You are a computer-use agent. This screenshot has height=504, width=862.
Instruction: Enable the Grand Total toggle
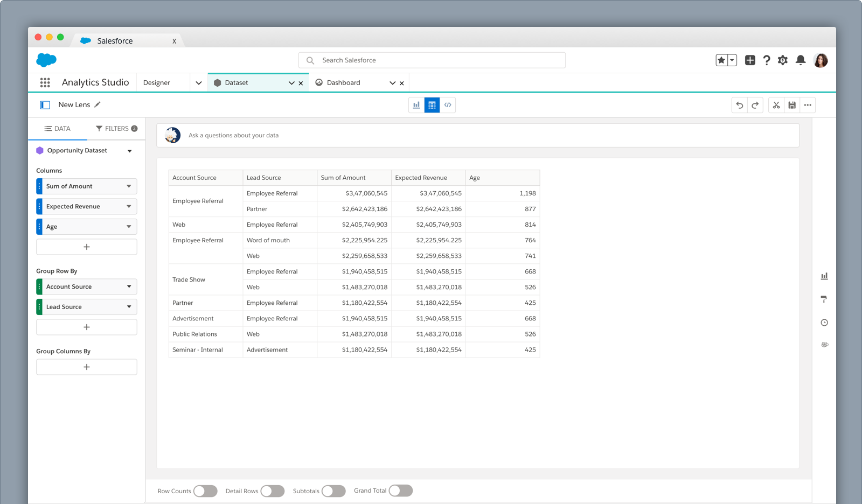coord(401,491)
